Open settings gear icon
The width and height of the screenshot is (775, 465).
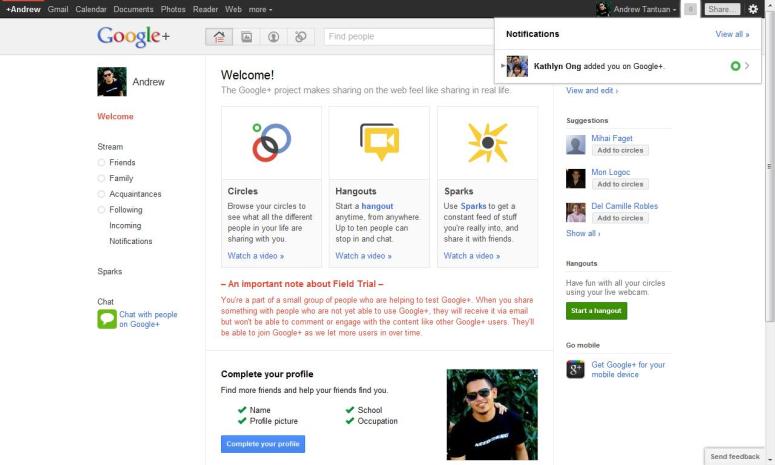tap(753, 9)
